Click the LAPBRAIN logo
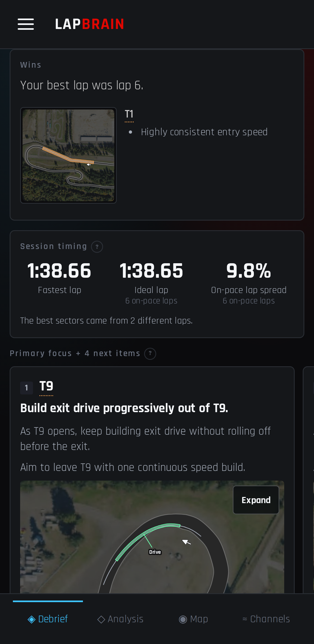This screenshot has height=644, width=314. [90, 24]
